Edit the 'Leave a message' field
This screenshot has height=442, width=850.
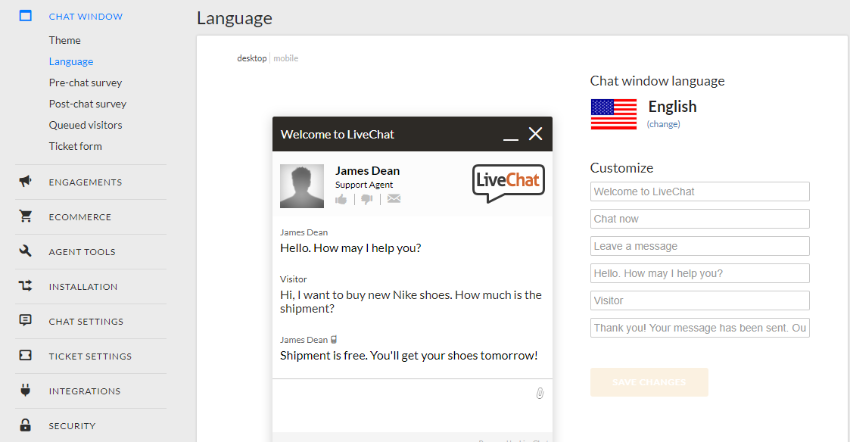[700, 246]
